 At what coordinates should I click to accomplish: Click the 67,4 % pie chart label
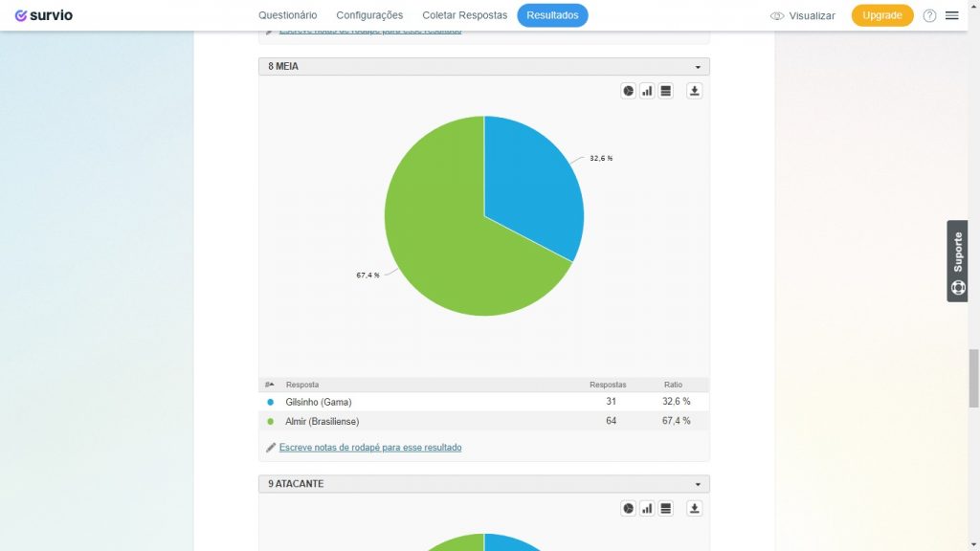(368, 275)
